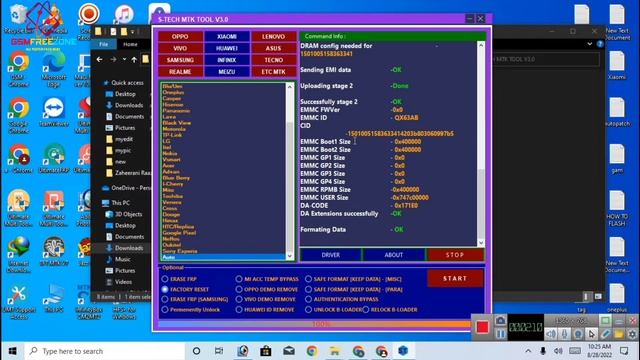This screenshot has height=360, width=640.
Task: Choose ETC MTK brand tab
Action: pos(273,72)
